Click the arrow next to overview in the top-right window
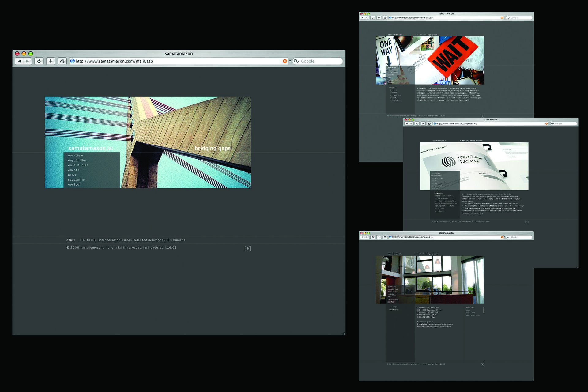Screen dimensions: 588x392 pyautogui.click(x=387, y=67)
